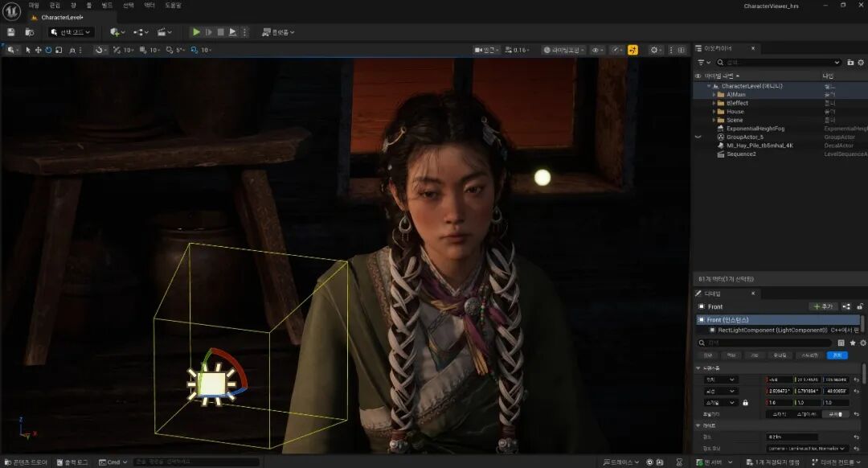Open play options three-dots menu
868x468 pixels.
(244, 32)
